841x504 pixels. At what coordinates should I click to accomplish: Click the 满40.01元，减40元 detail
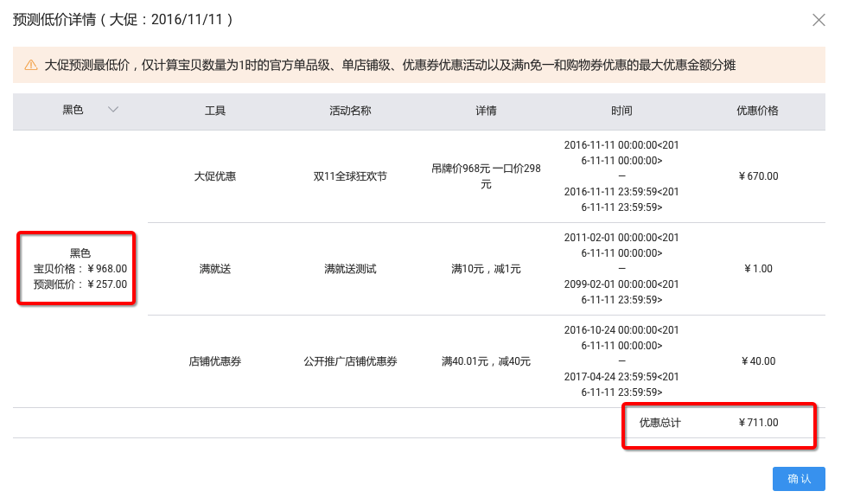486,361
